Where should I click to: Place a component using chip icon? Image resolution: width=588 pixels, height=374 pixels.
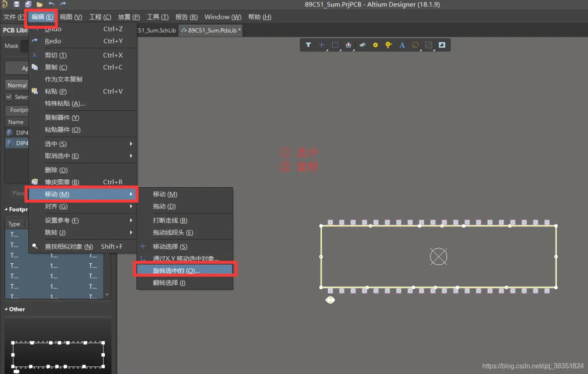point(362,45)
